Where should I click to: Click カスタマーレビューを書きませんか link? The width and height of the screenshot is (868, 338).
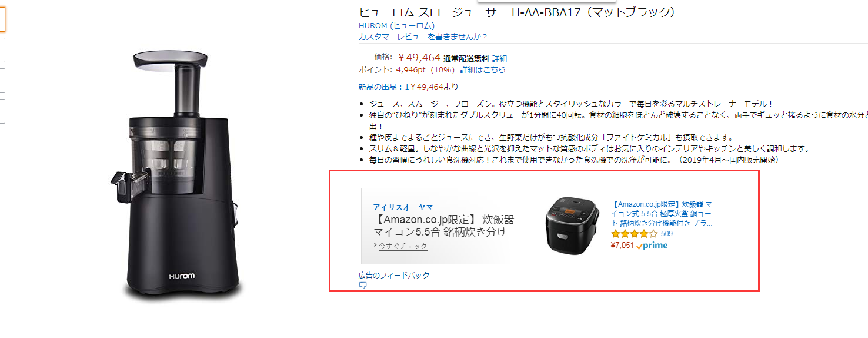[423, 37]
